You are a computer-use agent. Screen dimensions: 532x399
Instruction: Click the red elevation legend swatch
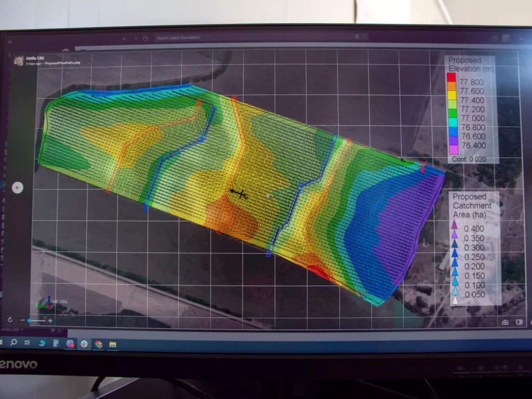click(451, 77)
